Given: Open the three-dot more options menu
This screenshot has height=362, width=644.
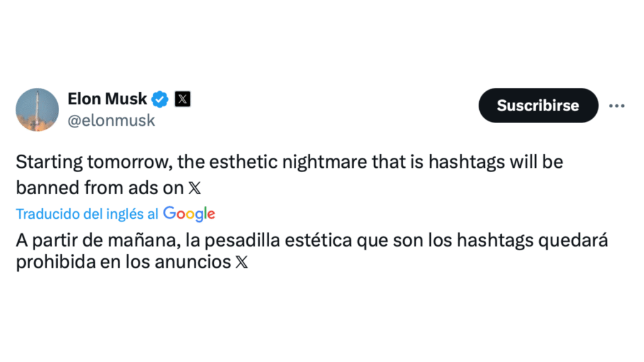Looking at the screenshot, I should [616, 106].
